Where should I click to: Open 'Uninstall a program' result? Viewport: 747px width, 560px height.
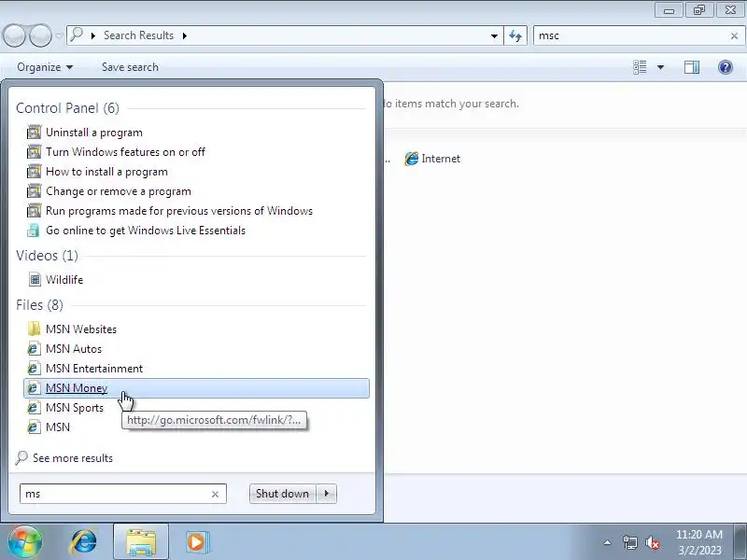pos(94,133)
